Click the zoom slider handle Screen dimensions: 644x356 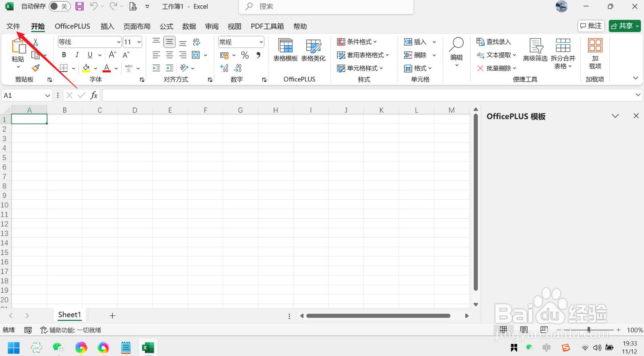pyautogui.click(x=589, y=330)
